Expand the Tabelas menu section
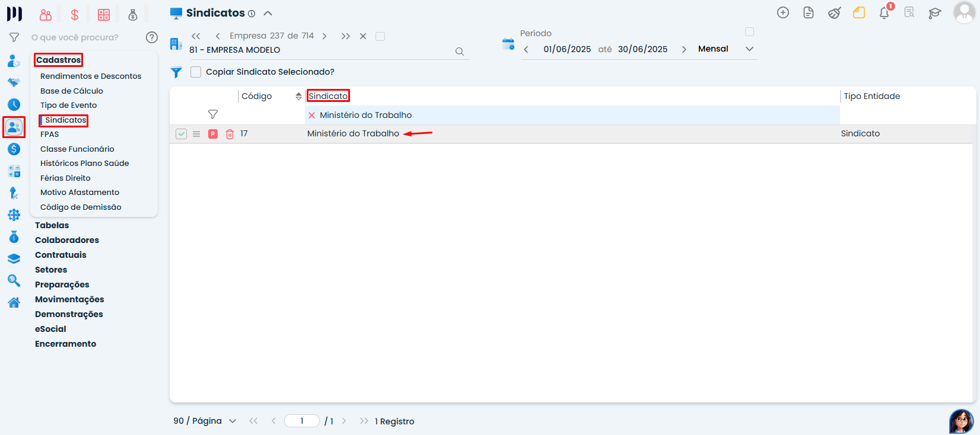 tap(52, 225)
